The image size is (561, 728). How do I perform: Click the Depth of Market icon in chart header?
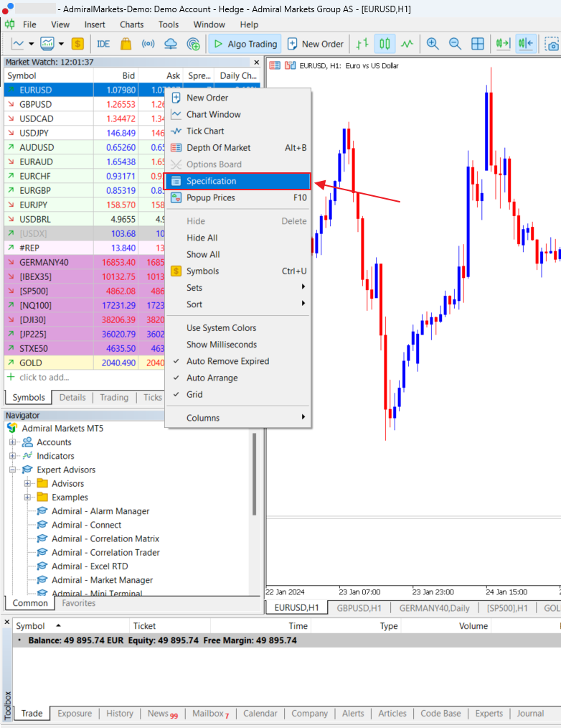[x=275, y=65]
